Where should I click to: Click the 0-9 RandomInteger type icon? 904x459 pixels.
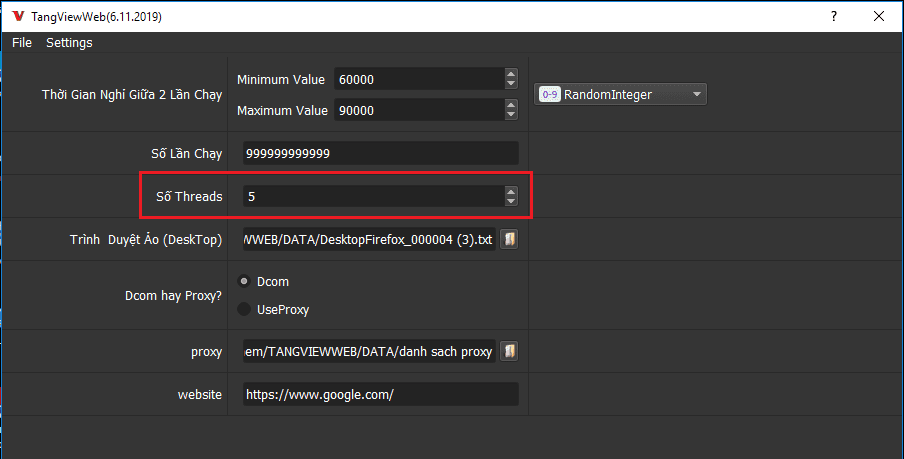pyautogui.click(x=549, y=95)
